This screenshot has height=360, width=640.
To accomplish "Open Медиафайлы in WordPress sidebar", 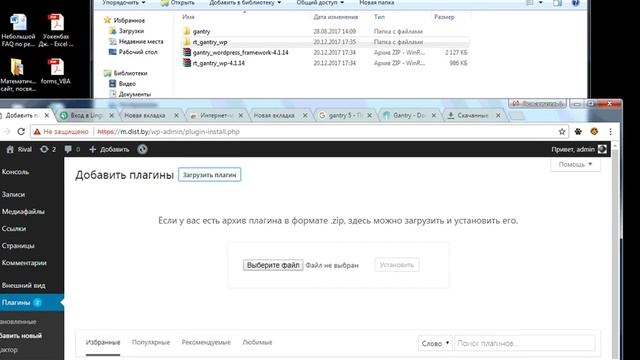I will (x=23, y=211).
